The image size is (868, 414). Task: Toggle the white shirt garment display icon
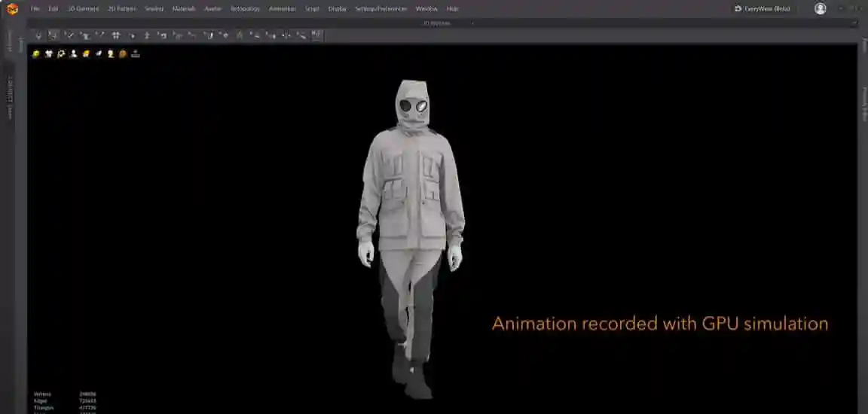tap(49, 53)
